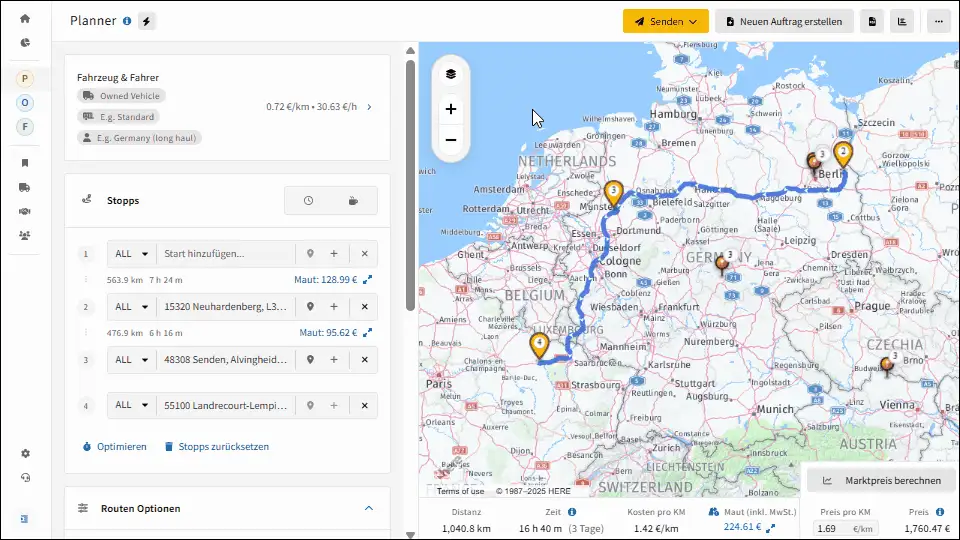Click map marker 3 near Münster
The height and width of the screenshot is (540, 960).
click(x=613, y=193)
